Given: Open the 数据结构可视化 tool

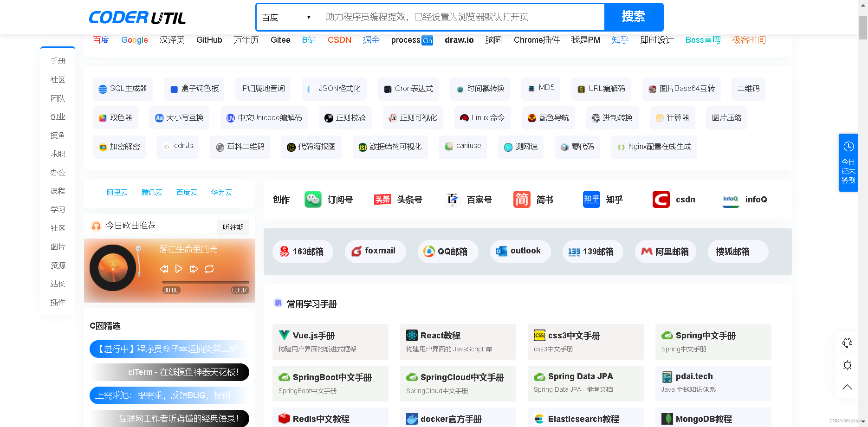Looking at the screenshot, I should tap(390, 147).
